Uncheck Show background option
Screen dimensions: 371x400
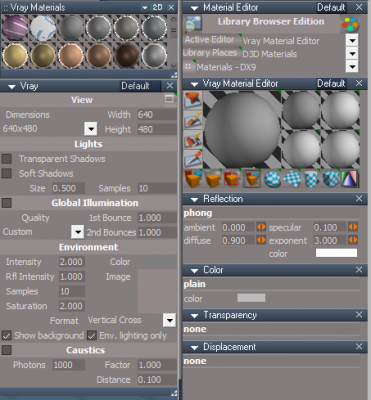click(x=7, y=335)
